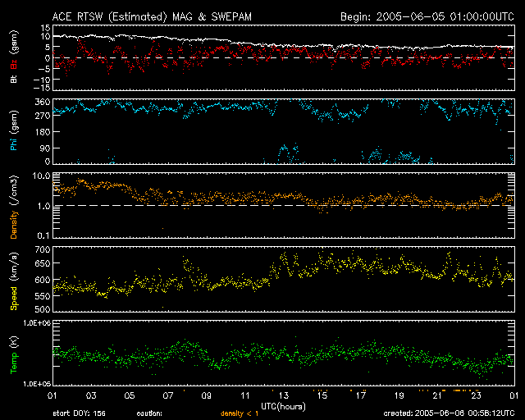Click the '05' hour label on the time axis

click(x=130, y=396)
